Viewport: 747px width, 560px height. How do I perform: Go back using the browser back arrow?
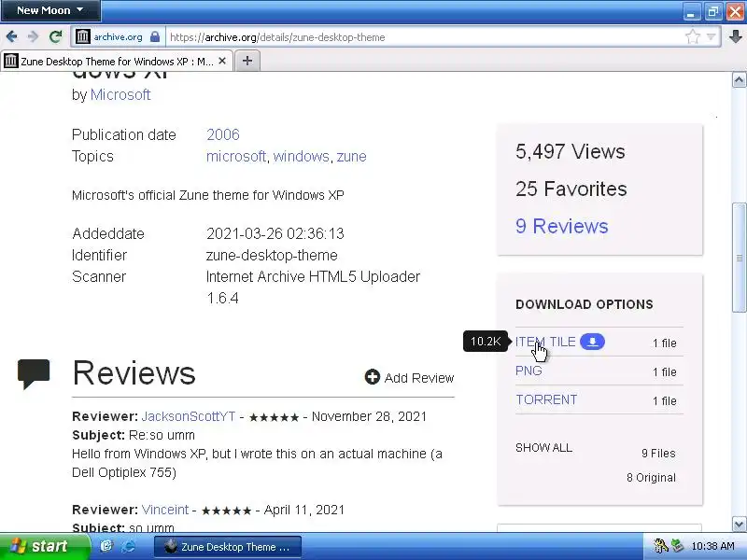(11, 36)
